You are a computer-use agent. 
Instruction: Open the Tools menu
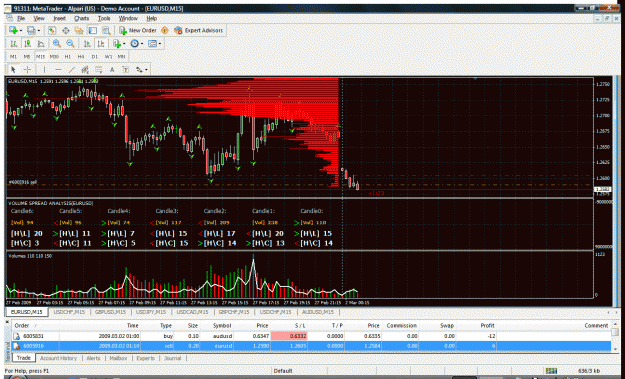pyautogui.click(x=104, y=18)
